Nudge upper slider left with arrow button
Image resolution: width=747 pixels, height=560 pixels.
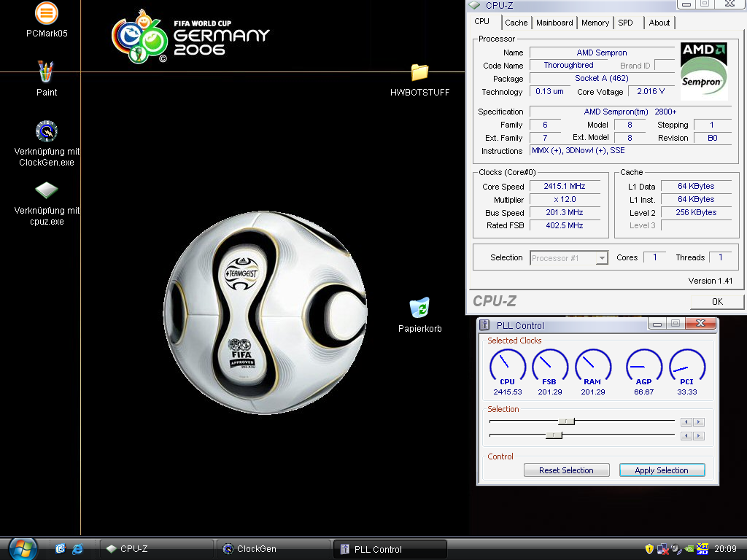click(686, 422)
